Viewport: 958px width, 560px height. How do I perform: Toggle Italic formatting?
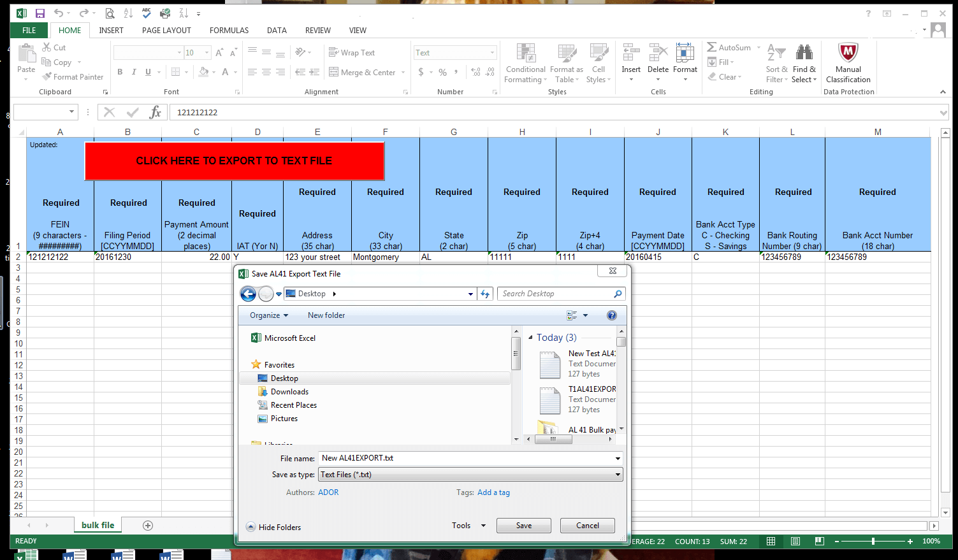pos(134,72)
